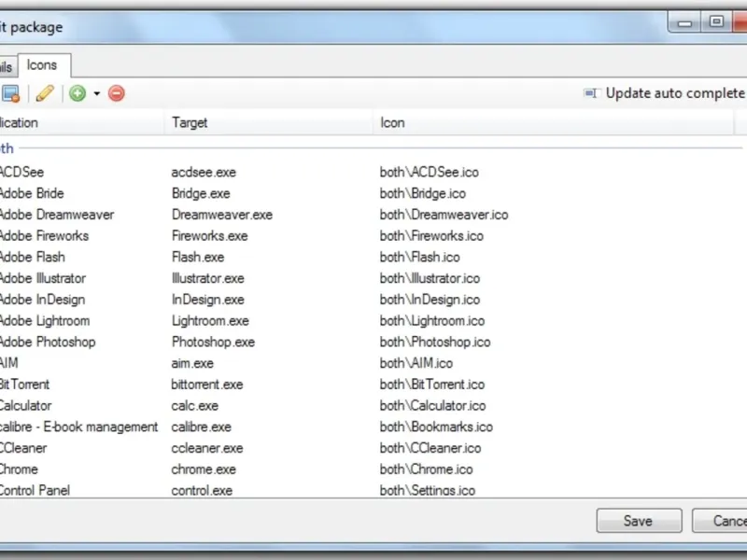Image resolution: width=747 pixels, height=560 pixels.
Task: Click icon path both\Chrome.ico
Action: (x=427, y=469)
